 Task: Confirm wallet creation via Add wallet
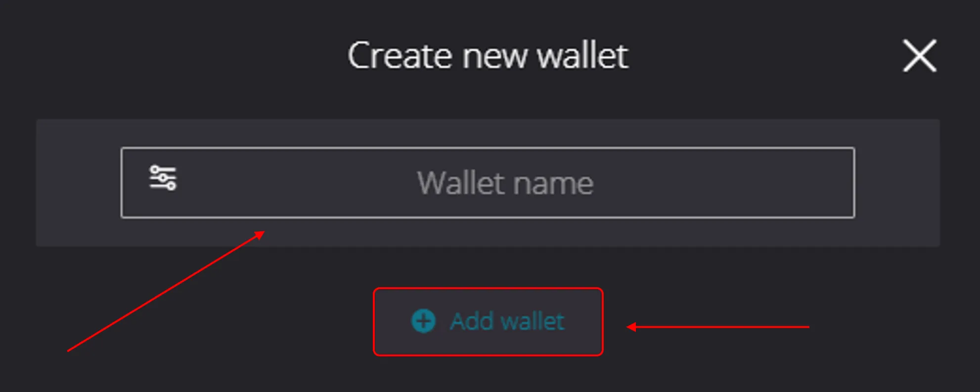tap(488, 321)
